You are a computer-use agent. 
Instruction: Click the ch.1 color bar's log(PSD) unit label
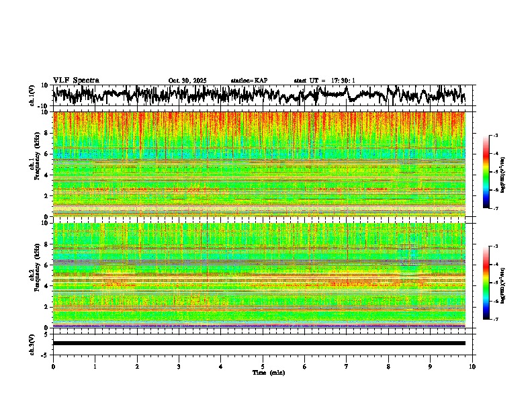[503, 175]
